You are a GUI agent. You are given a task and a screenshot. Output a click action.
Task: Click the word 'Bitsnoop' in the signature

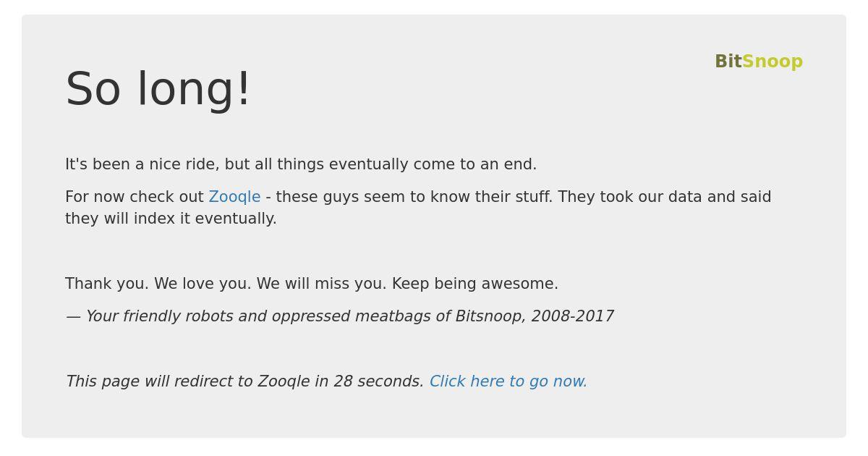(490, 316)
